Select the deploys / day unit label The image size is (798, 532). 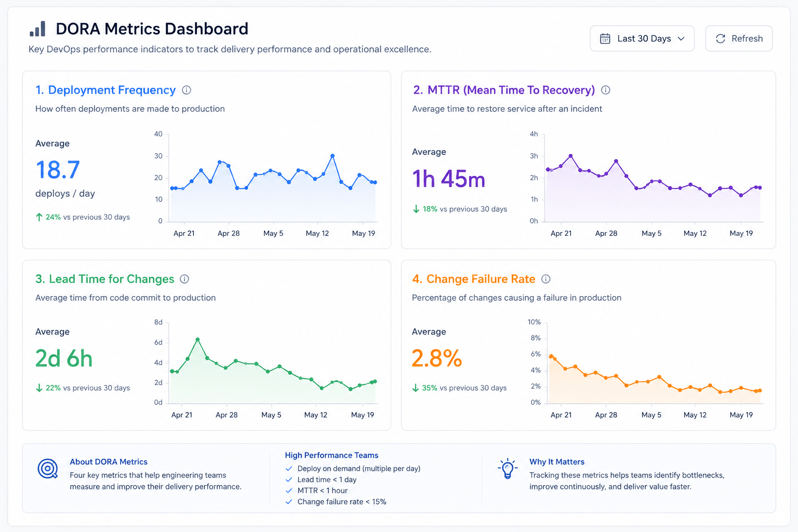[65, 193]
